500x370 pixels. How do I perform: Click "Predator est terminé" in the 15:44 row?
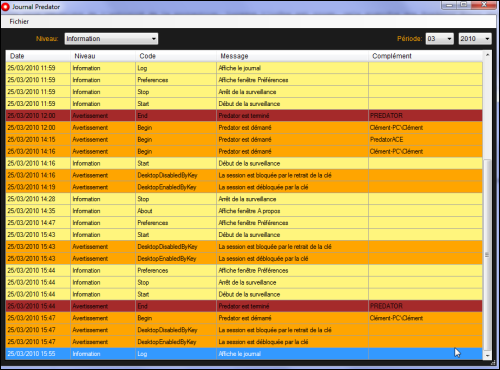point(244,306)
